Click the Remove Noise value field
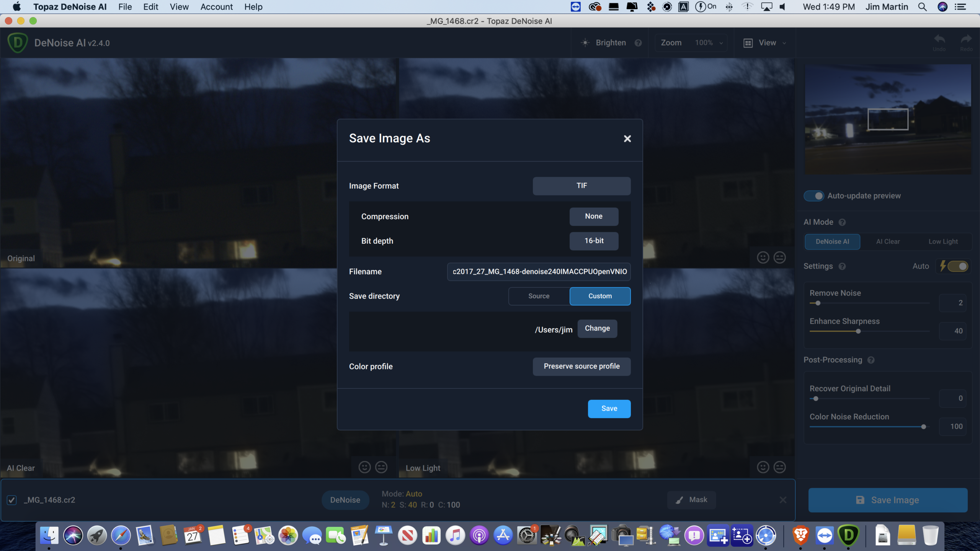 pos(952,303)
